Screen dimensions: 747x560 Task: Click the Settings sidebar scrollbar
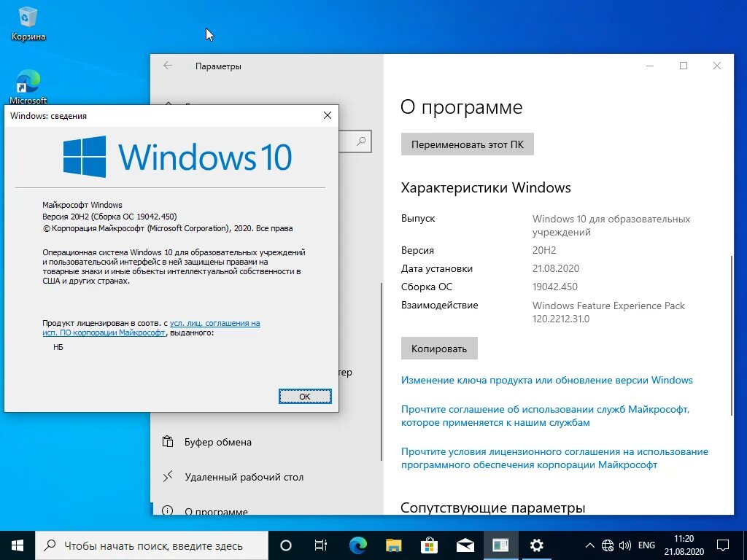381,371
